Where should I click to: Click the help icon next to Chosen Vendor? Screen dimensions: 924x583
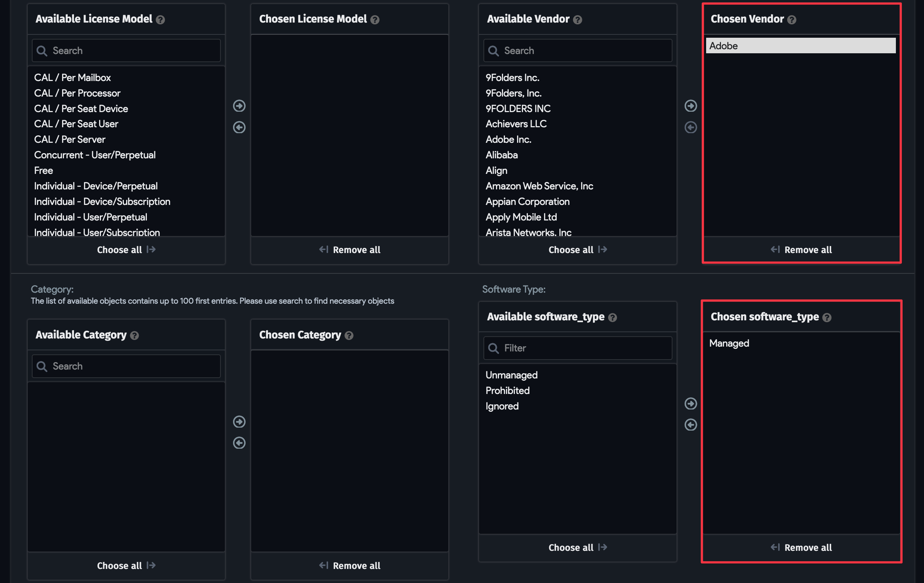click(x=792, y=20)
